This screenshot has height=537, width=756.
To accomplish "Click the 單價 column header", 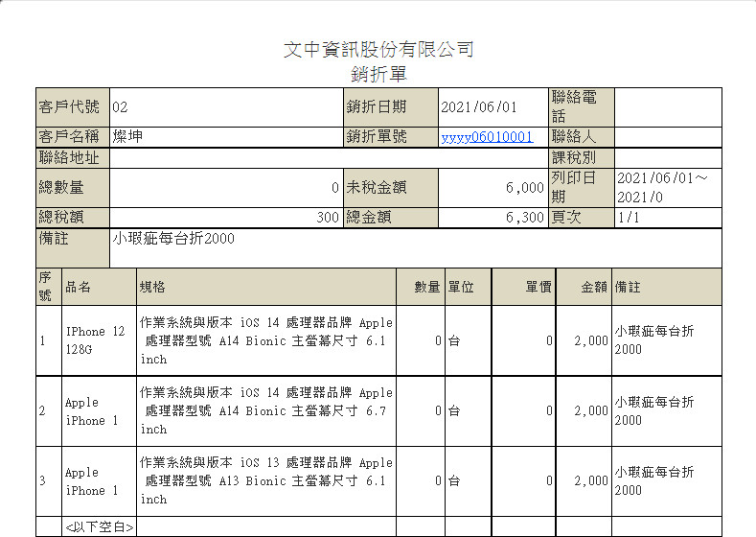I will (538, 287).
